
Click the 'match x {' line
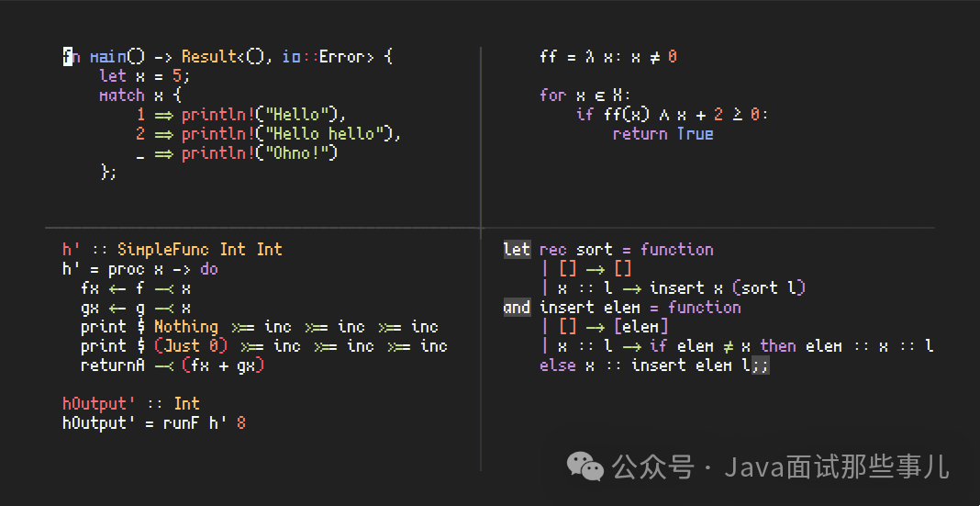click(139, 96)
